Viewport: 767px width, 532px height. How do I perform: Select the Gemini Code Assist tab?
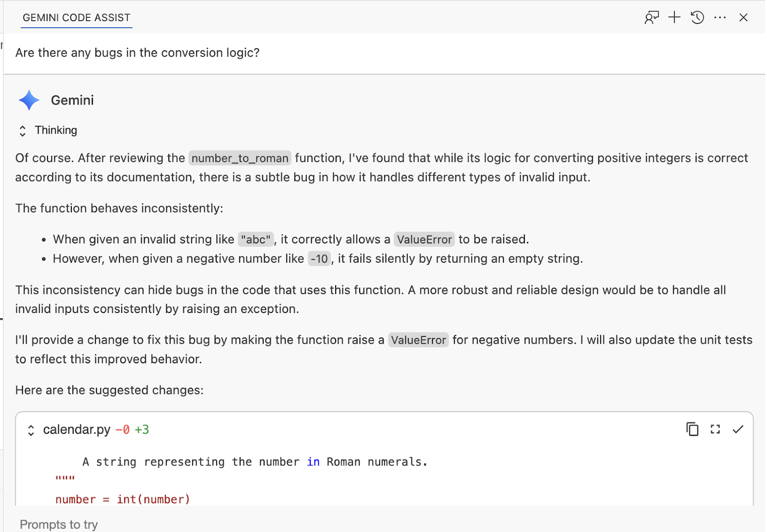coord(77,18)
